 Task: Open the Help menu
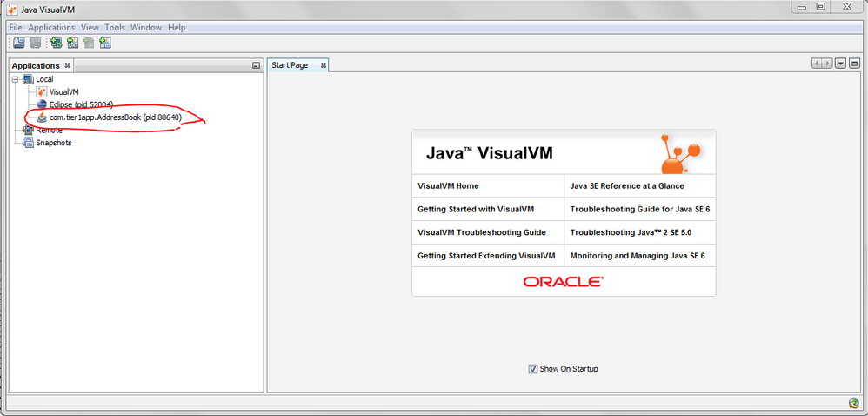[x=177, y=27]
